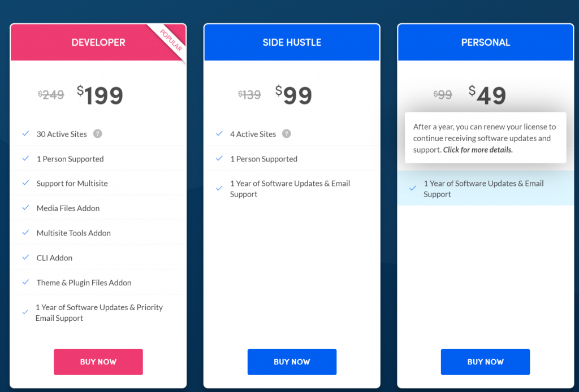This screenshot has width=579, height=392.
Task: Click the Side Hustle 1 Person Supported feature
Action: [x=263, y=159]
